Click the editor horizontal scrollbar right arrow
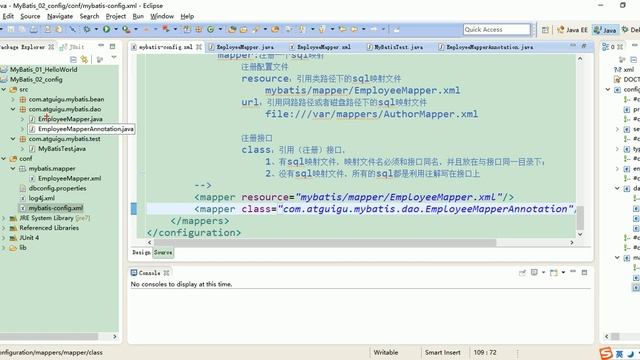This screenshot has height=360, width=640. coord(571,242)
